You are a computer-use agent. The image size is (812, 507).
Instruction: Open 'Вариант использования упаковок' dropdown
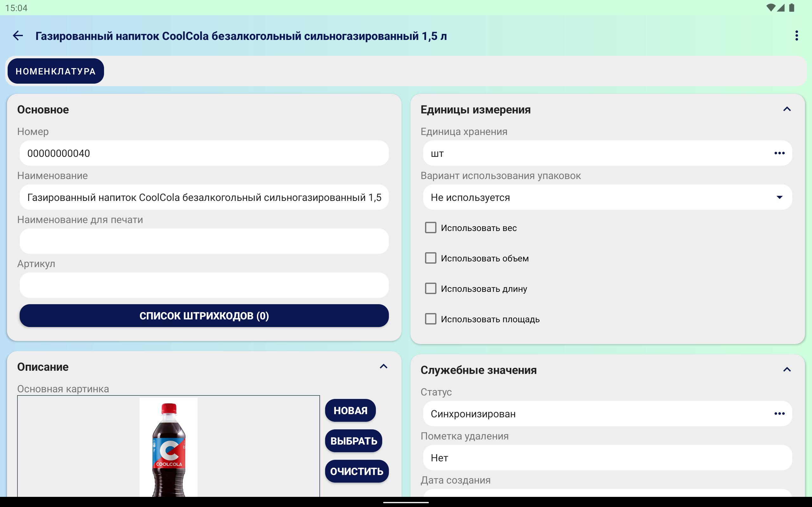click(x=607, y=197)
